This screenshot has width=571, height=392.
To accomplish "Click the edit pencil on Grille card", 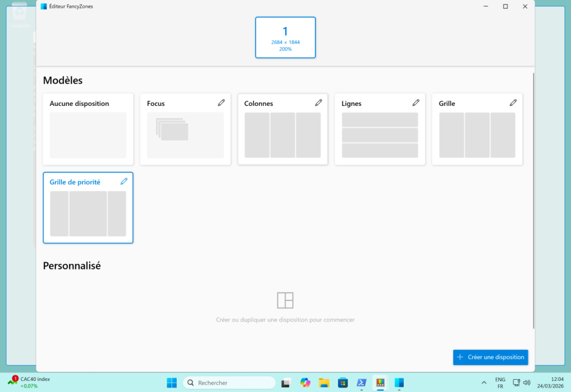I will click(x=512, y=103).
